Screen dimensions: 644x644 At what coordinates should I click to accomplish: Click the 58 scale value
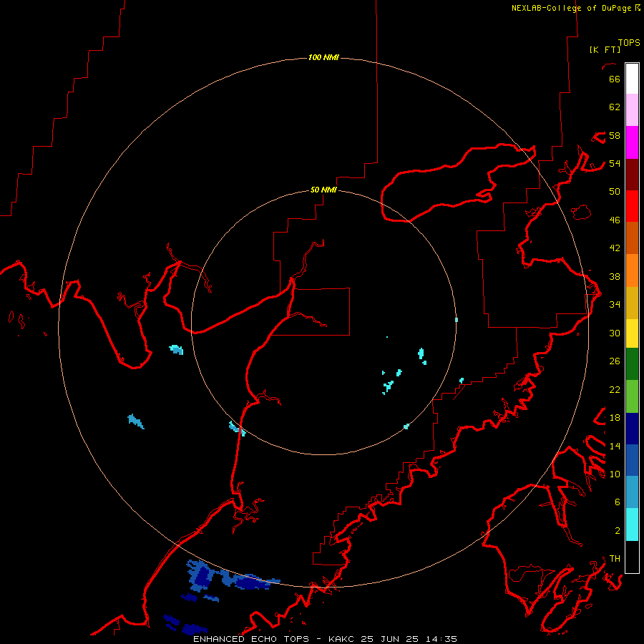pos(615,135)
